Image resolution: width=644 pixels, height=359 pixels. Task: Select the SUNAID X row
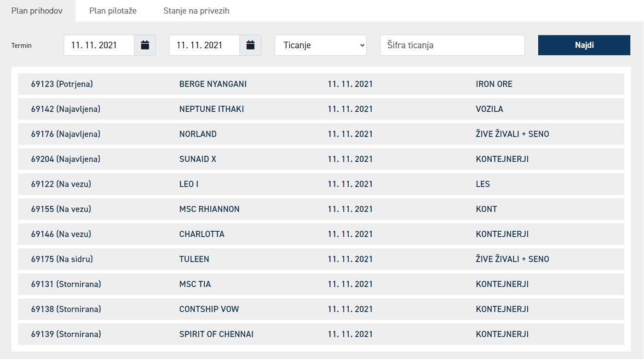click(321, 159)
